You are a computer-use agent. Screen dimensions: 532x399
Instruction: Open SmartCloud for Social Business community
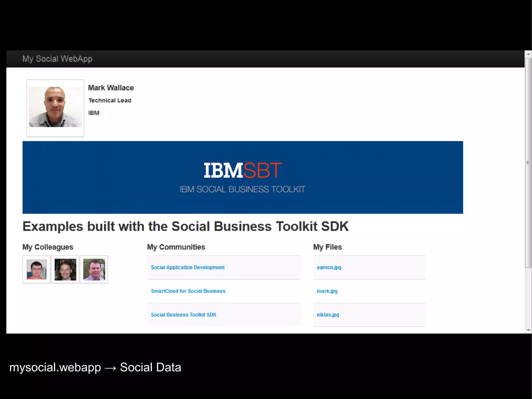tap(188, 291)
